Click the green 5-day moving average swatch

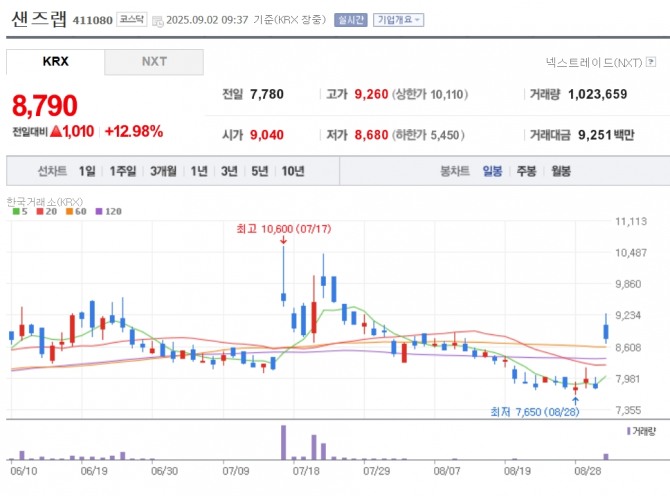(x=16, y=211)
